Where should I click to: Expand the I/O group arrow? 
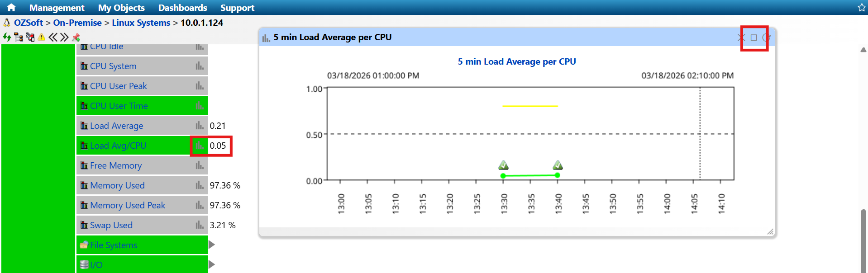[211, 265]
